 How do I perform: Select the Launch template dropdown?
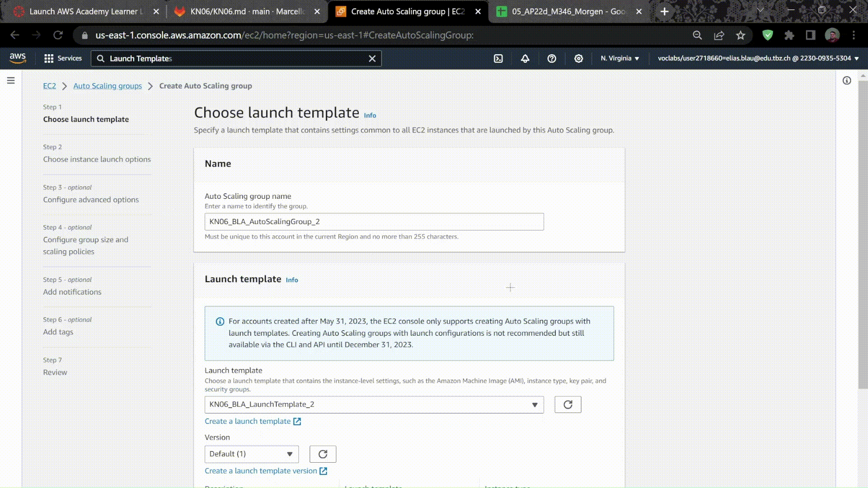click(374, 404)
